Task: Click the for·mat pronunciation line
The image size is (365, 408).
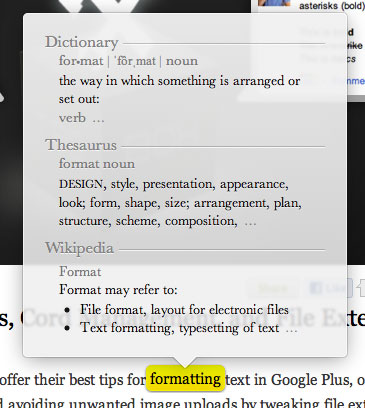Action: pyautogui.click(x=128, y=61)
